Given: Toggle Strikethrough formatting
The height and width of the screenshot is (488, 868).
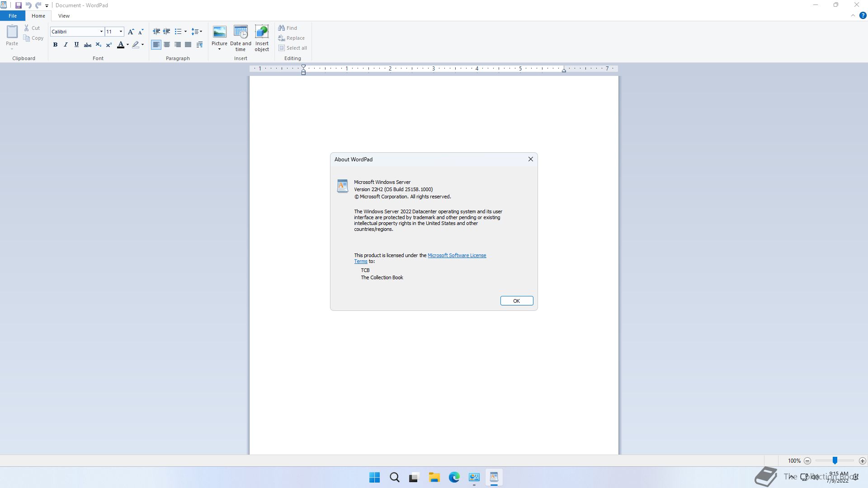Looking at the screenshot, I should click(88, 45).
